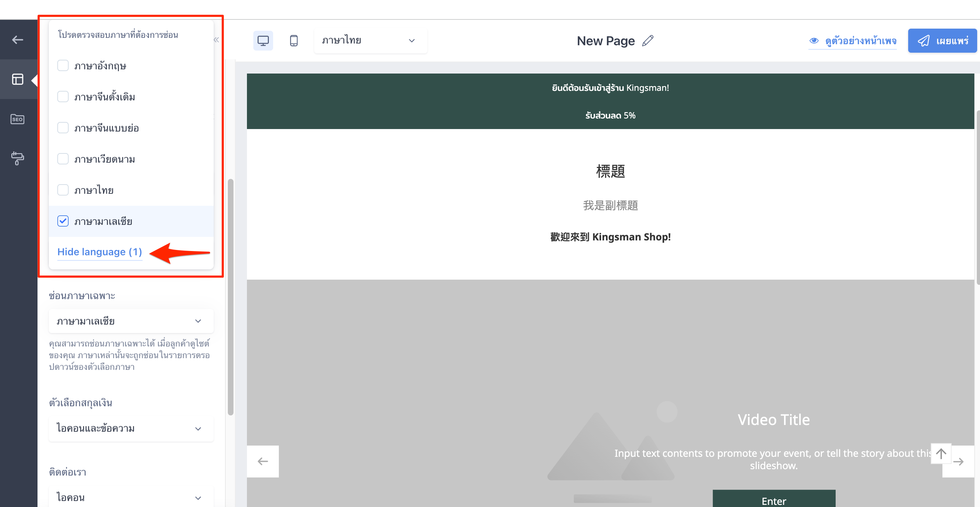Click the ภาษาเวียดนาม label text
The image size is (980, 507).
105,159
